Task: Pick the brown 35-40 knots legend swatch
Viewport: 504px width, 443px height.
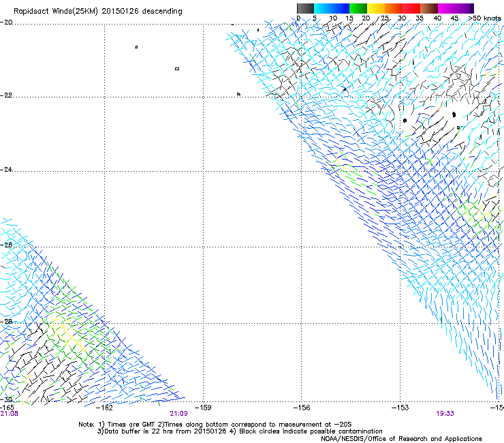Action: point(429,8)
